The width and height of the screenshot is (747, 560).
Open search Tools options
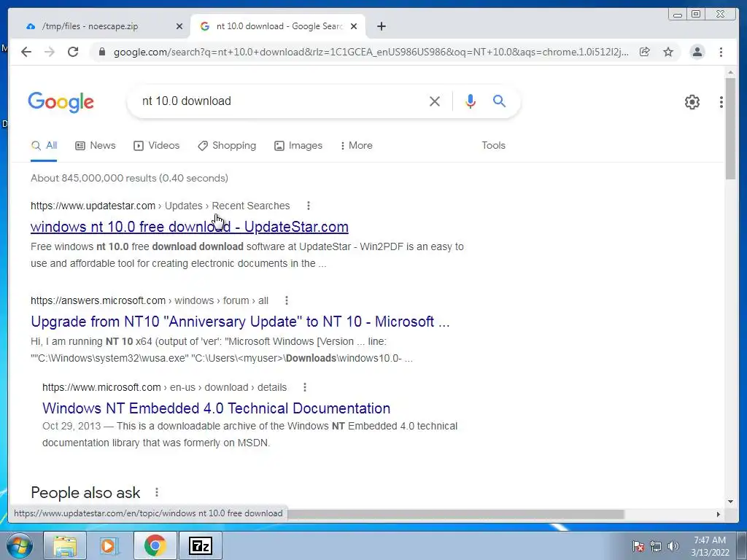coord(493,146)
